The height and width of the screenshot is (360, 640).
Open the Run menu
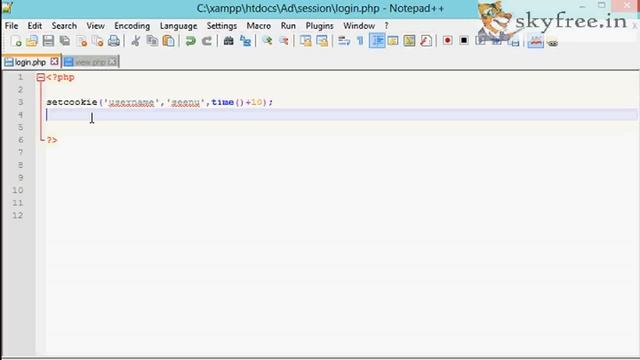point(288,26)
